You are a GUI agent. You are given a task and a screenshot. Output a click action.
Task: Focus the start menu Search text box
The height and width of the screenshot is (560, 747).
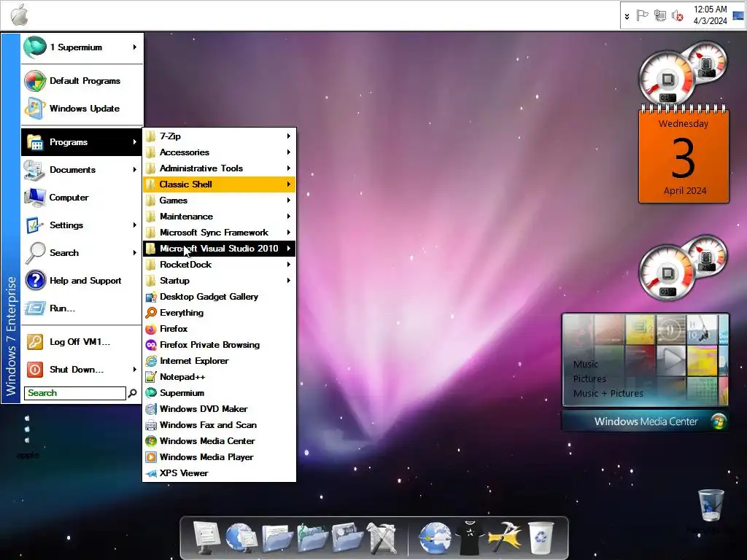click(x=75, y=393)
